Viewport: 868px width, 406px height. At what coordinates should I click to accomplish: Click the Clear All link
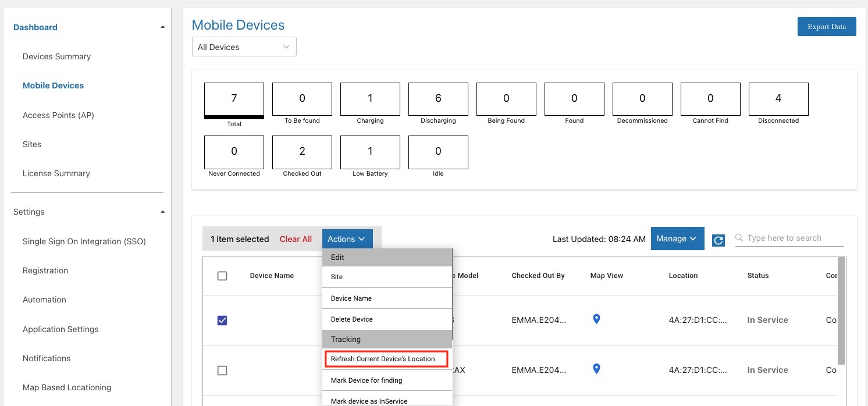coord(296,239)
